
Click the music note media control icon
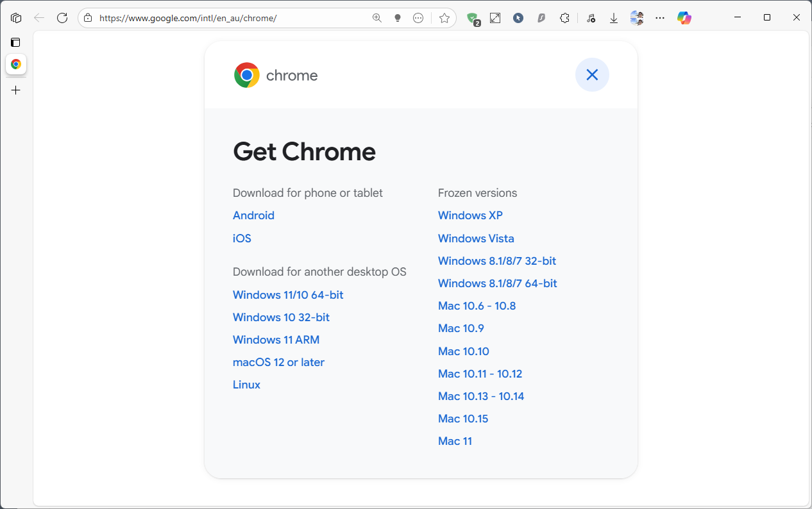tap(591, 18)
